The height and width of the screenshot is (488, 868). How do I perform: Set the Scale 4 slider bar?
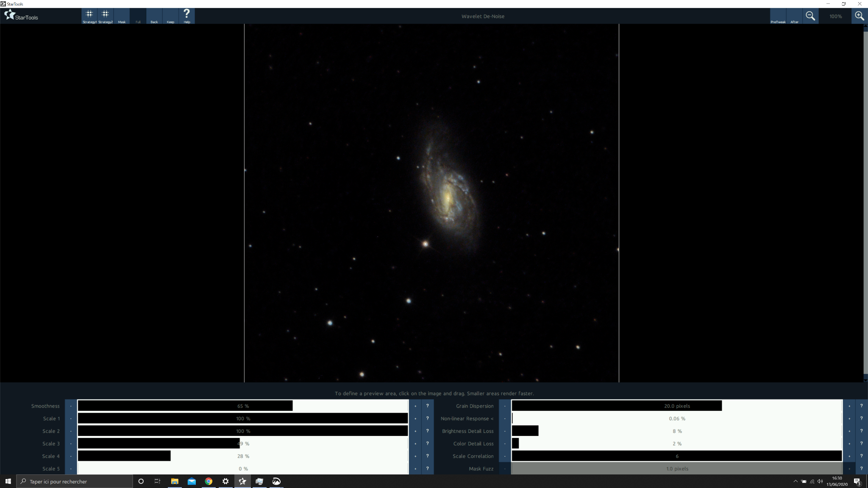[243, 456]
